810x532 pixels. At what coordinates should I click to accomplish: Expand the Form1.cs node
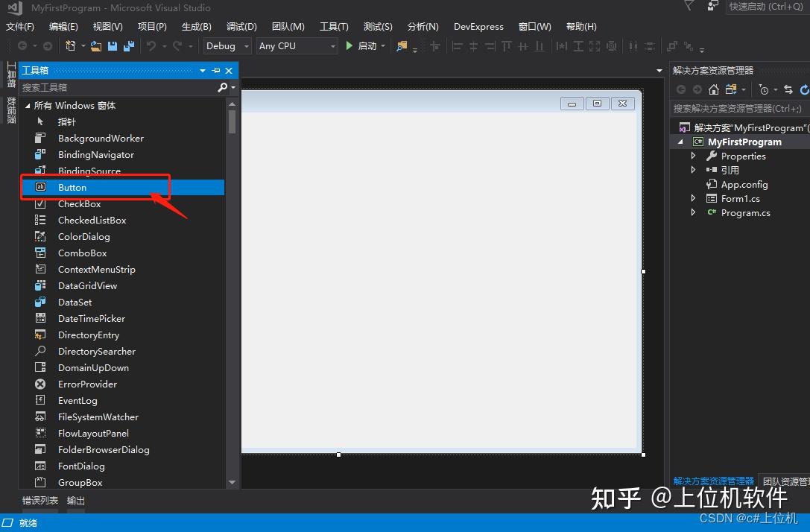(693, 197)
